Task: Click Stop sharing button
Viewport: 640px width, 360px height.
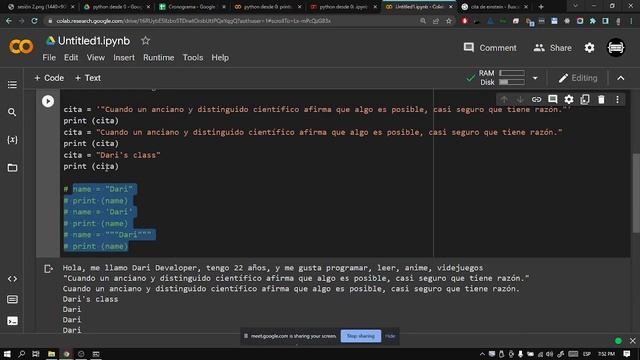Action: [361, 336]
